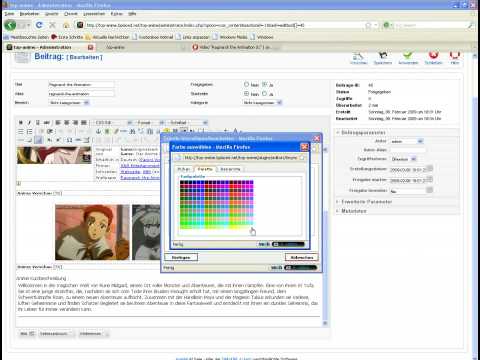
Task: Open the Datei menu
Action: tap(9, 14)
